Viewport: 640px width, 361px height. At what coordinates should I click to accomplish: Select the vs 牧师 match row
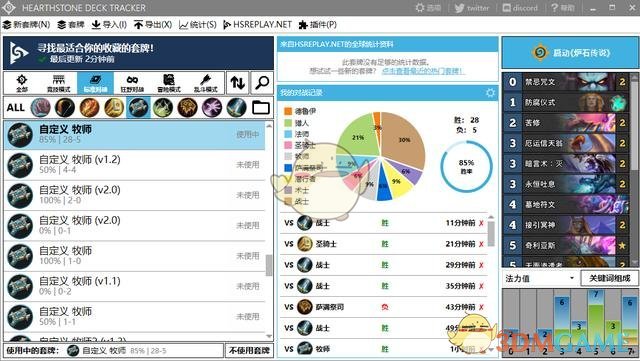(x=384, y=349)
